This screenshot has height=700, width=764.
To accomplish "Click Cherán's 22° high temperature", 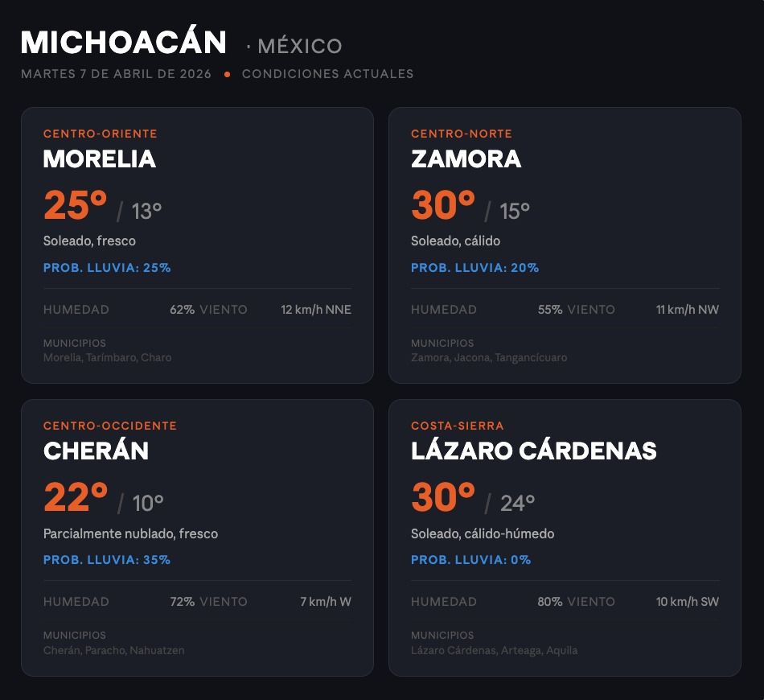I will click(x=76, y=498).
